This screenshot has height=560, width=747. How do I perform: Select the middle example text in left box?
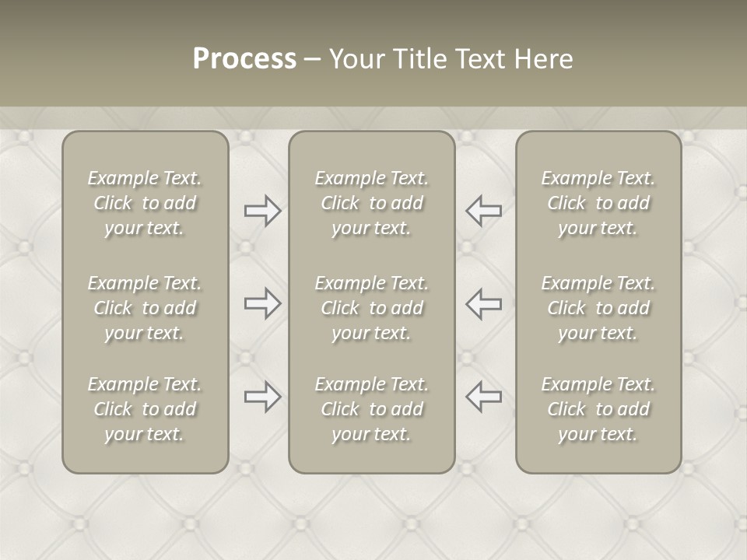click(145, 308)
